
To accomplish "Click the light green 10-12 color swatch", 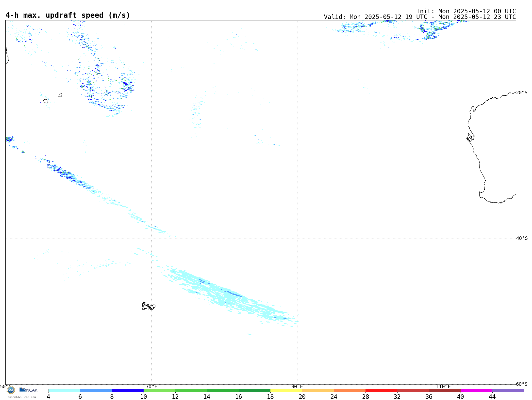I will point(159,391).
